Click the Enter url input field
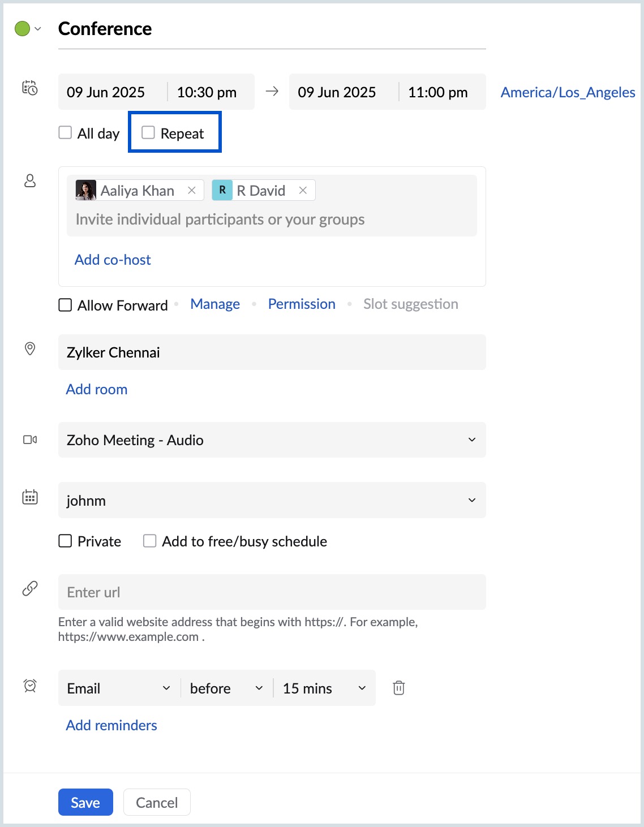Image resolution: width=644 pixels, height=827 pixels. [x=272, y=592]
